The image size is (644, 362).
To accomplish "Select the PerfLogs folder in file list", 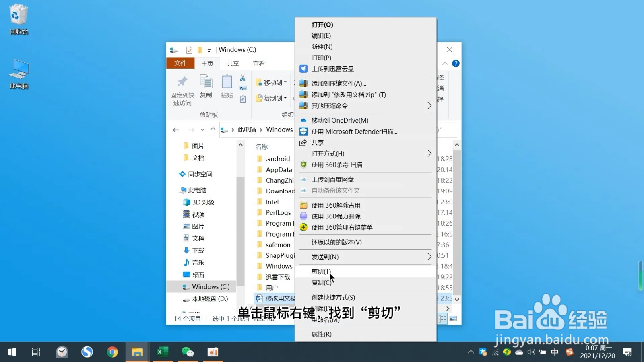I will click(x=278, y=212).
